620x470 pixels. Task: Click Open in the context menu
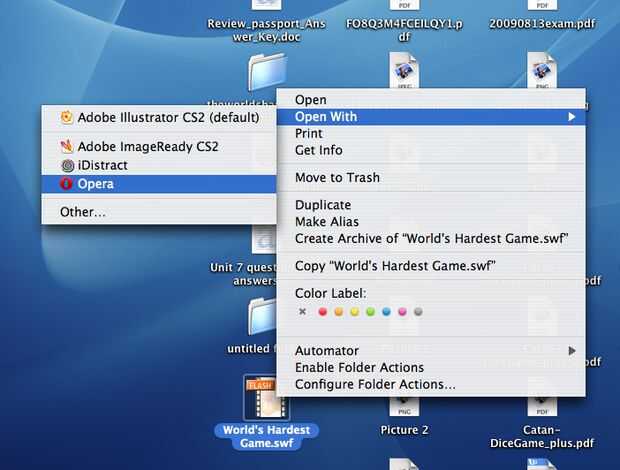point(431,100)
